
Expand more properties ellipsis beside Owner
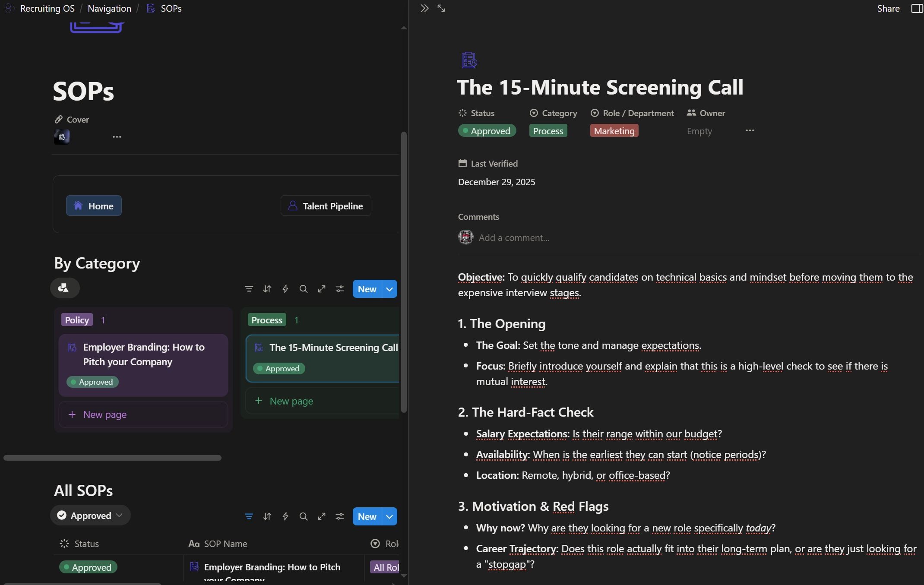click(x=750, y=130)
